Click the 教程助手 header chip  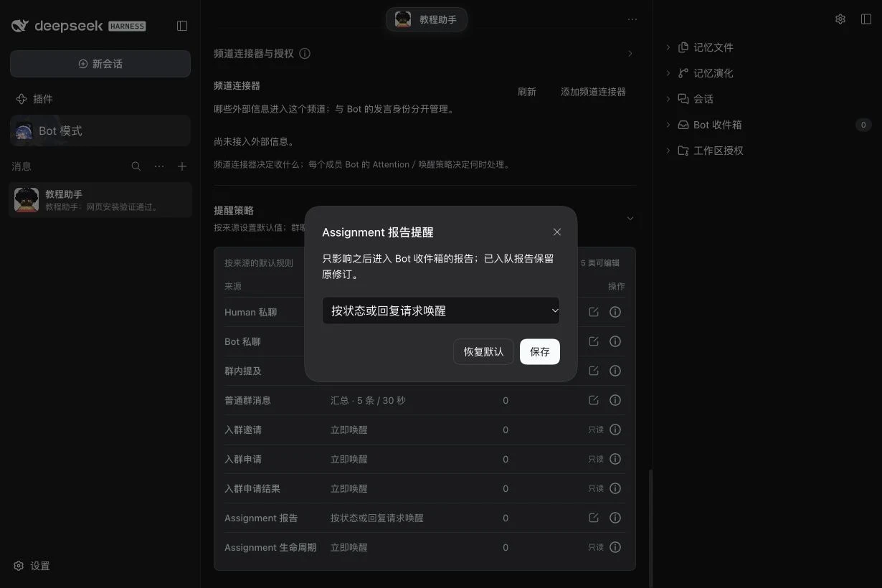(x=427, y=19)
